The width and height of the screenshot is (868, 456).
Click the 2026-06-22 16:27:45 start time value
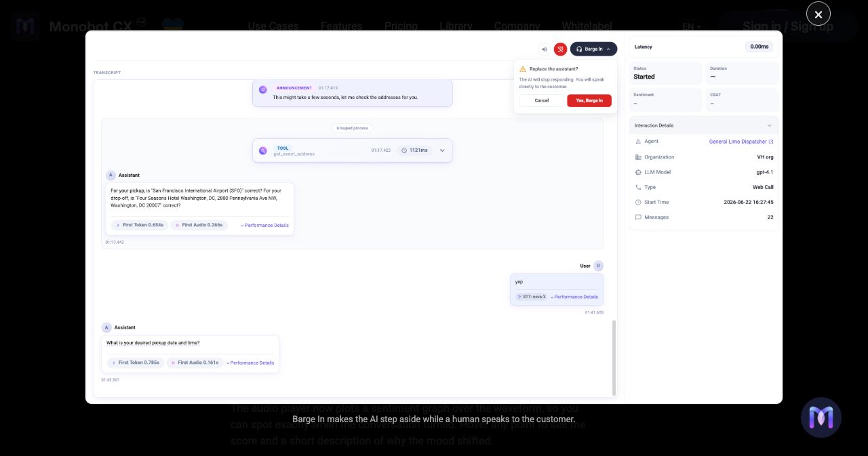tap(749, 203)
